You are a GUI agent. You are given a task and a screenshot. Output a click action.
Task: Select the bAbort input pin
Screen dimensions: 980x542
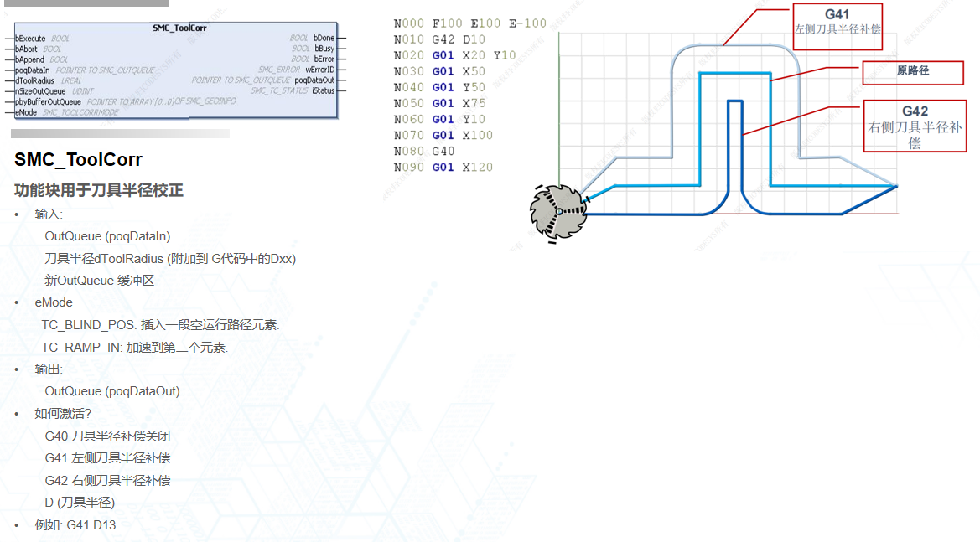(x=27, y=49)
